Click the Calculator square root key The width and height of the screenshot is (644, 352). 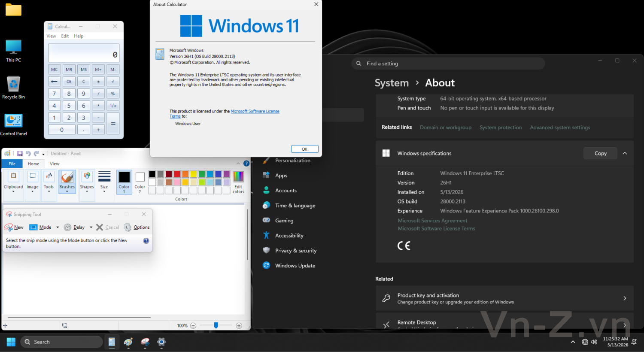click(113, 82)
